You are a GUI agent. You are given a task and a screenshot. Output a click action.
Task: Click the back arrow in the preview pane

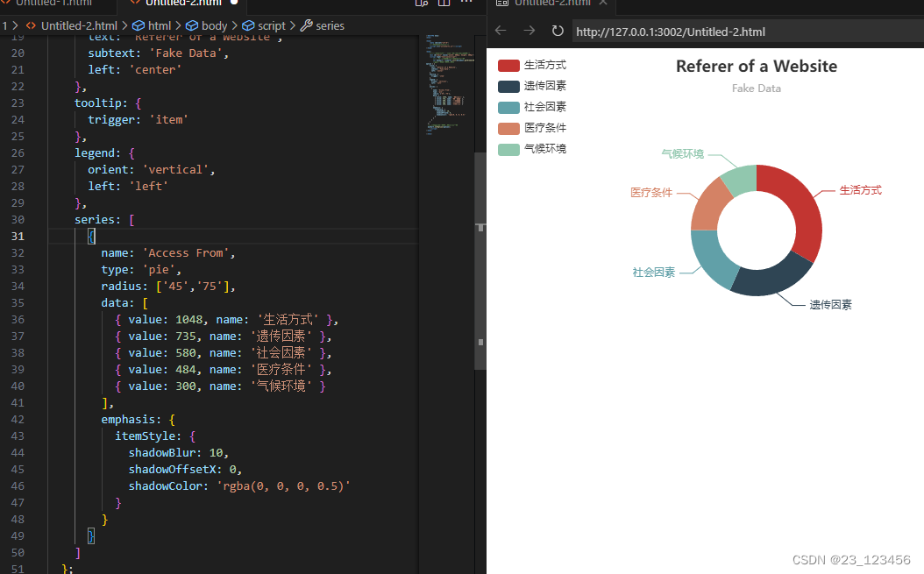click(500, 31)
